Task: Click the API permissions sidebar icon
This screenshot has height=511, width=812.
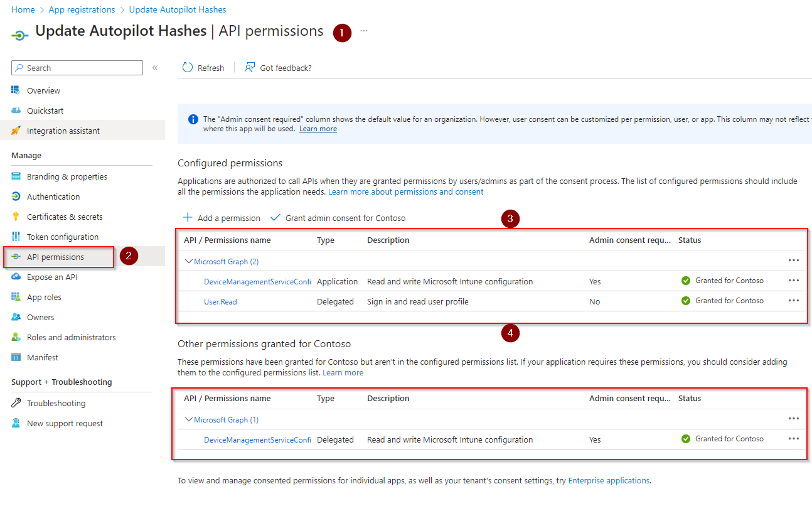Action: pyautogui.click(x=16, y=257)
